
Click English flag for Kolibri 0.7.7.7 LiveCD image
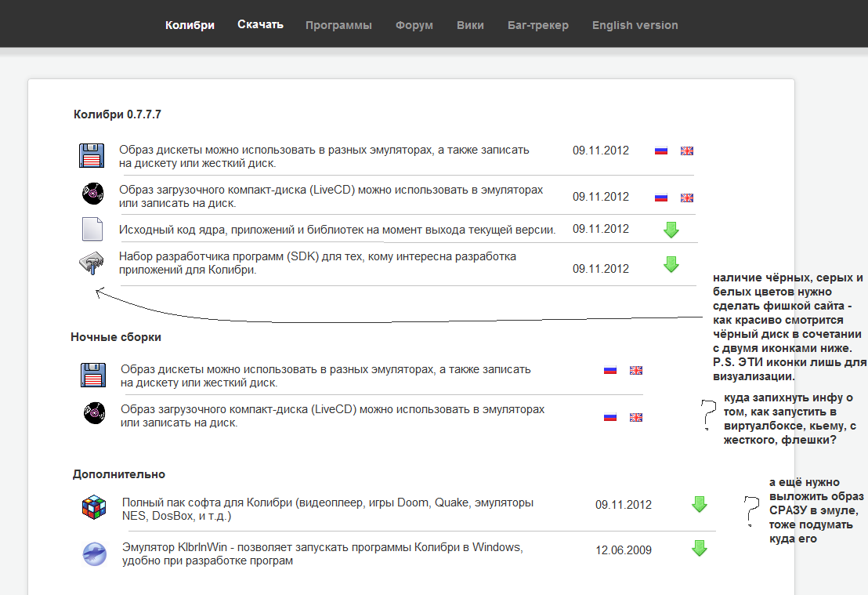click(x=687, y=198)
